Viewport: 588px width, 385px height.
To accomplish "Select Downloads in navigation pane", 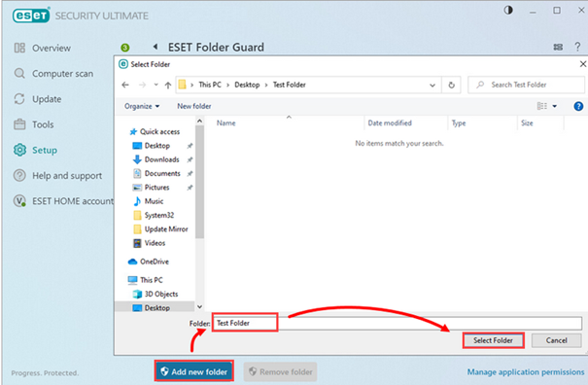I will pyautogui.click(x=161, y=159).
